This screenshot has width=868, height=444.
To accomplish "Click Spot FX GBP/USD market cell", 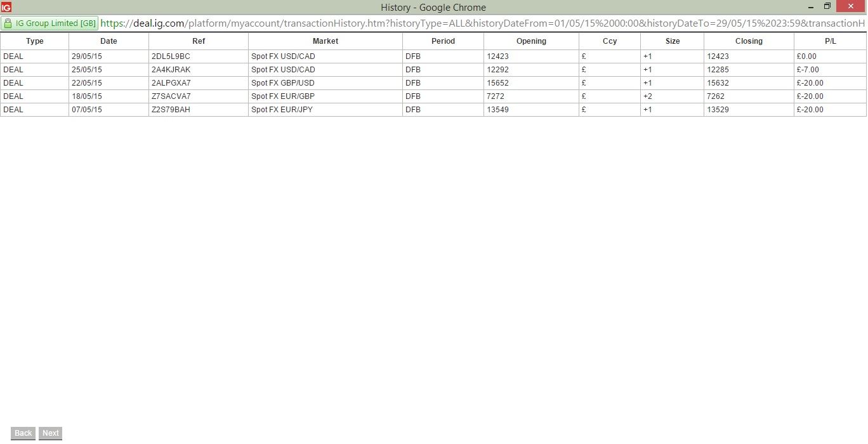I will [325, 83].
